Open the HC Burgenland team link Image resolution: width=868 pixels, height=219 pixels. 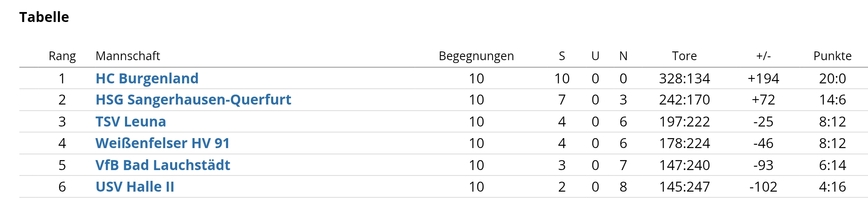147,78
